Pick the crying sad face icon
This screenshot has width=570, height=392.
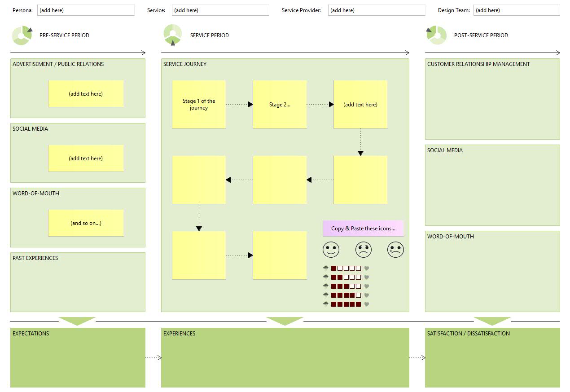(x=395, y=250)
